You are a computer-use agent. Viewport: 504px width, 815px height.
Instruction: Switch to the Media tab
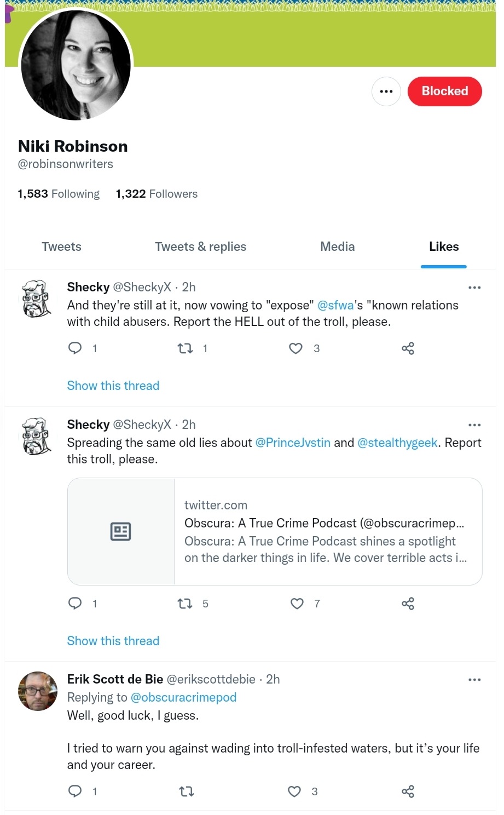338,246
